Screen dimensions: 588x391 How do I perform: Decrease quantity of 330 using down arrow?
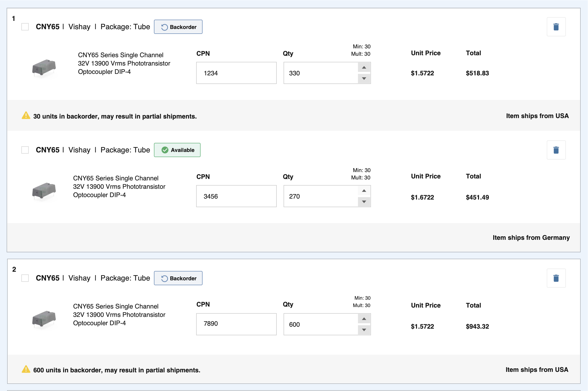[364, 79]
